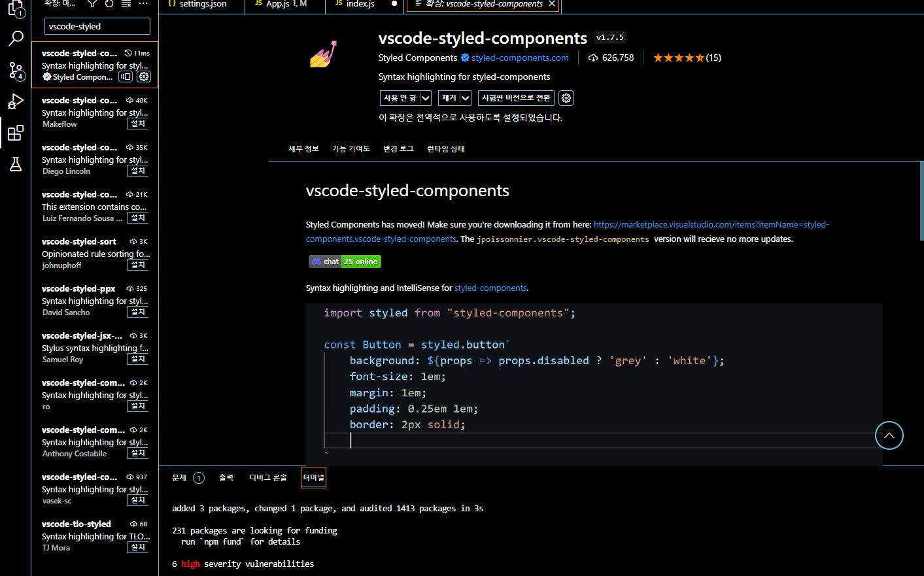Install the Samuel Roy vscode-styled-jsx extension

point(138,359)
